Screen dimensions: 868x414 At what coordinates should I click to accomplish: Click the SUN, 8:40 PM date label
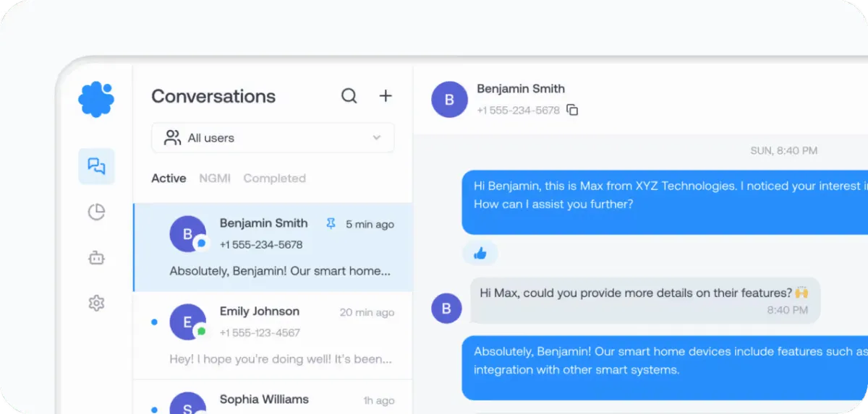click(784, 151)
